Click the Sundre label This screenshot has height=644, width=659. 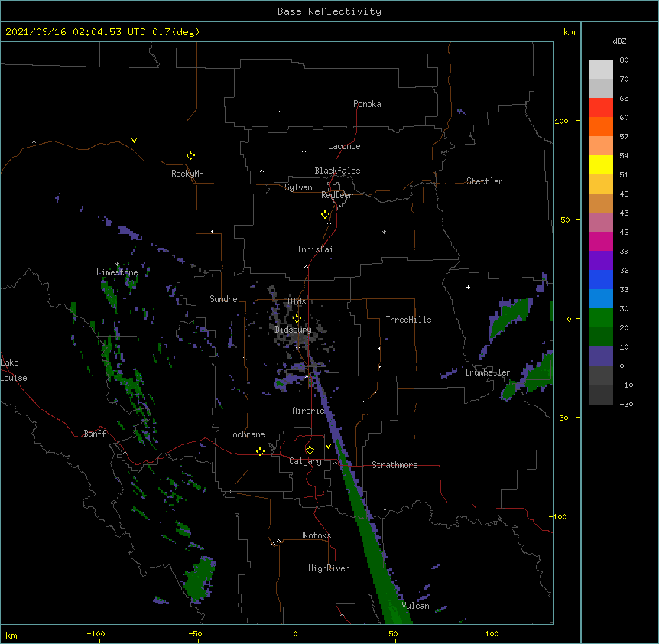coord(223,299)
